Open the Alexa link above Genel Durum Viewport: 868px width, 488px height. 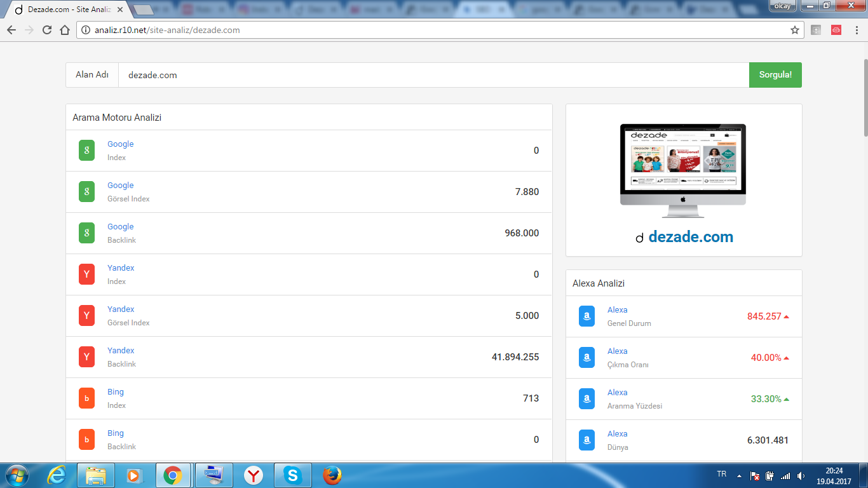(x=617, y=310)
